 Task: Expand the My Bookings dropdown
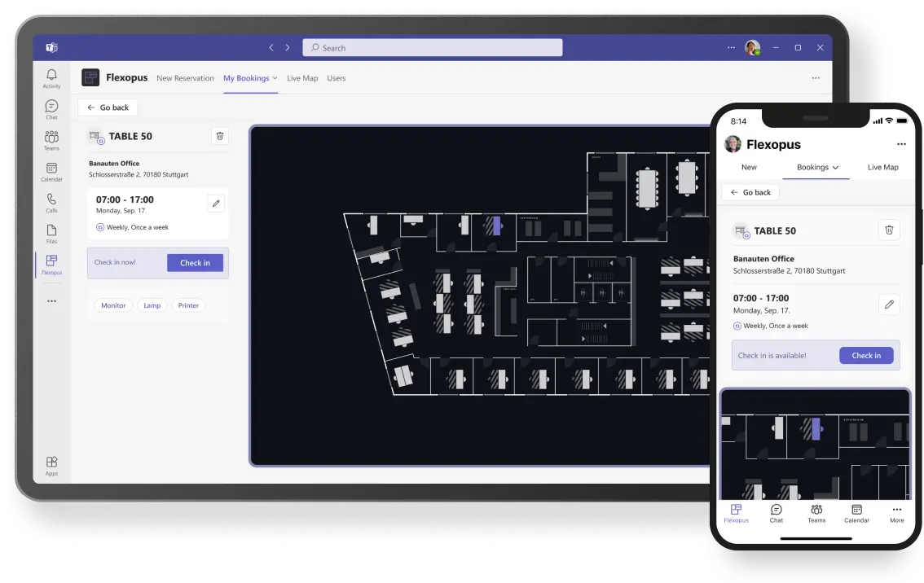[274, 77]
